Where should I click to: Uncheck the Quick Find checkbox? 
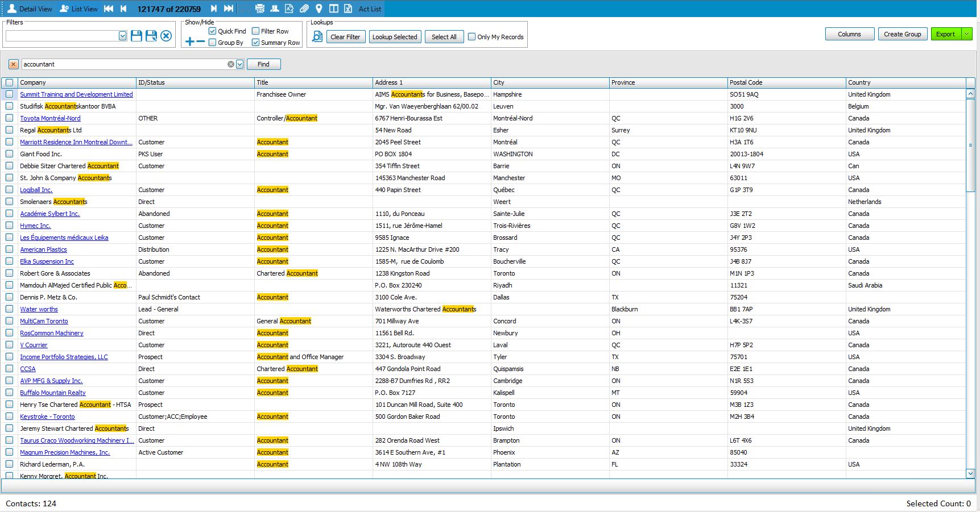(x=212, y=31)
